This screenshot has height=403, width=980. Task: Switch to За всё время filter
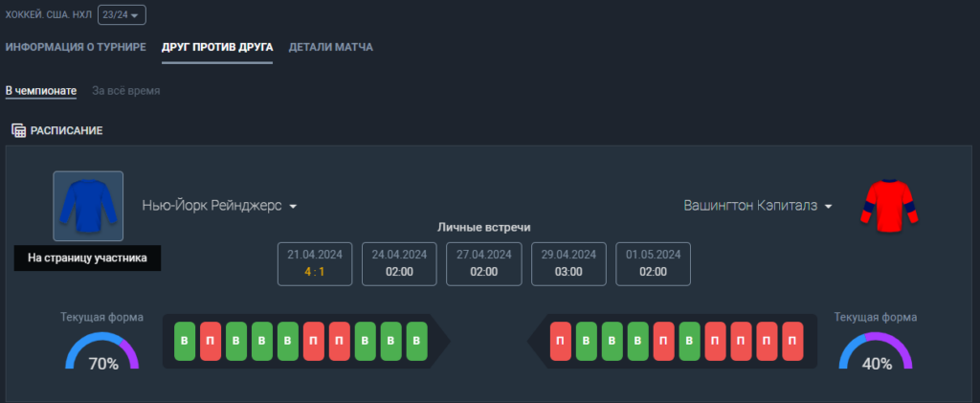coord(125,91)
